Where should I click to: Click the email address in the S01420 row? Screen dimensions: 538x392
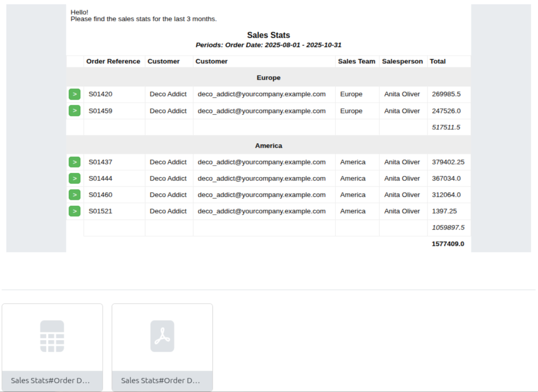click(x=261, y=94)
